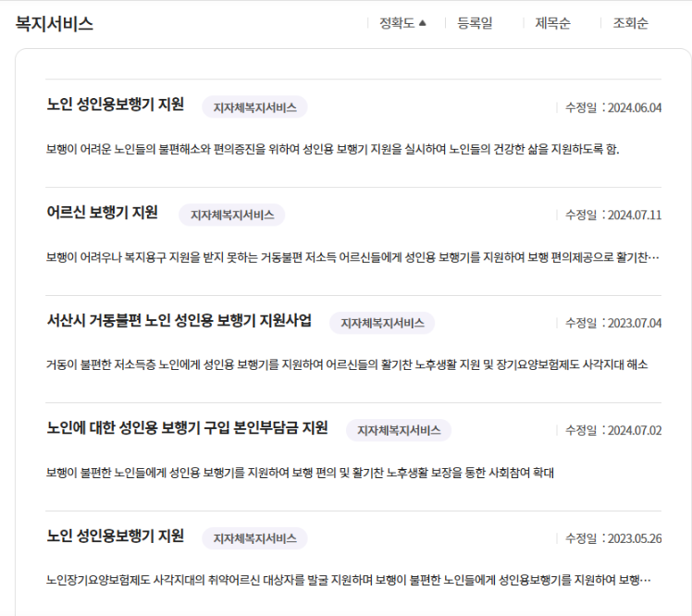692x616 pixels.
Task: Sort the list by 제목순
Action: (x=552, y=24)
